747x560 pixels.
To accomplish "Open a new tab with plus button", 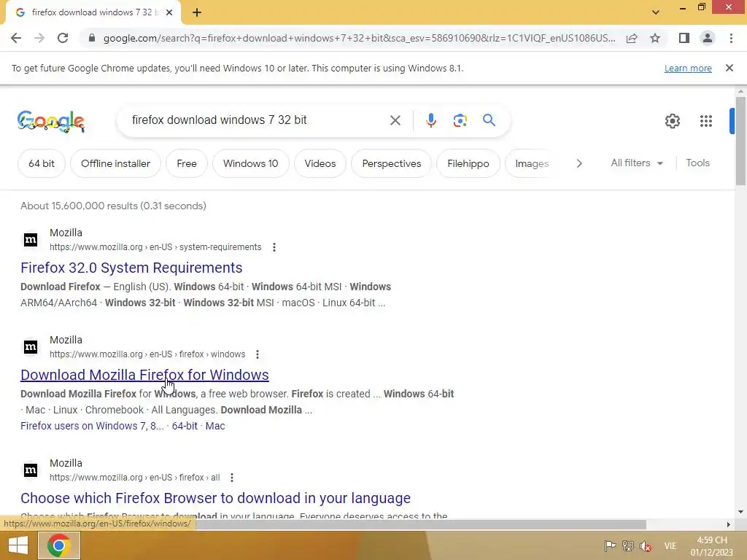I will coord(197,12).
